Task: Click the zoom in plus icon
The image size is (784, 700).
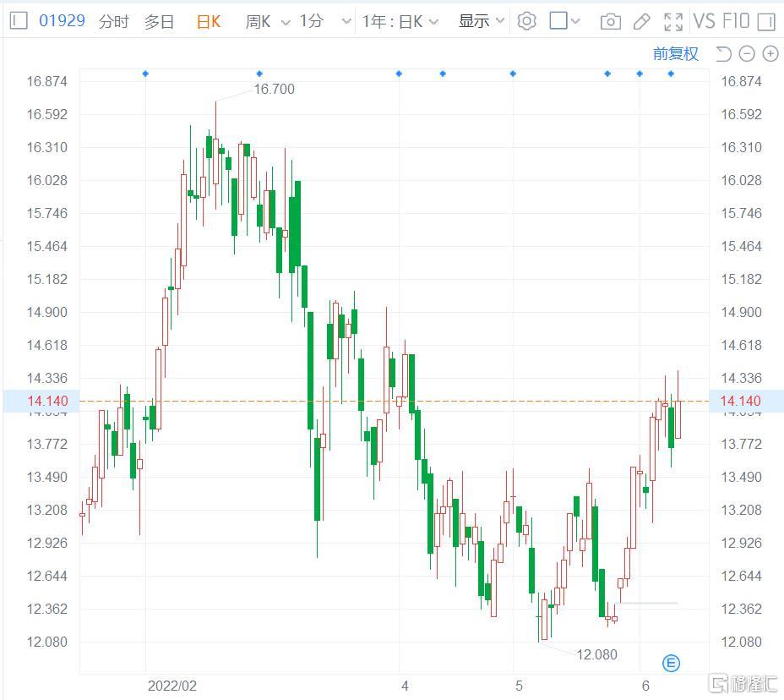Action: 770,54
